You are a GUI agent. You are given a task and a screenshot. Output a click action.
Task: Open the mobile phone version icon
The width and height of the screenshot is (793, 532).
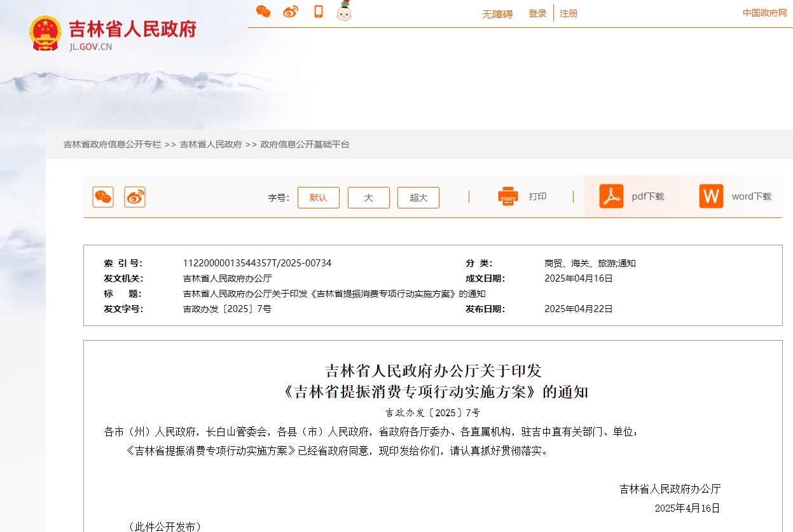[x=319, y=11]
